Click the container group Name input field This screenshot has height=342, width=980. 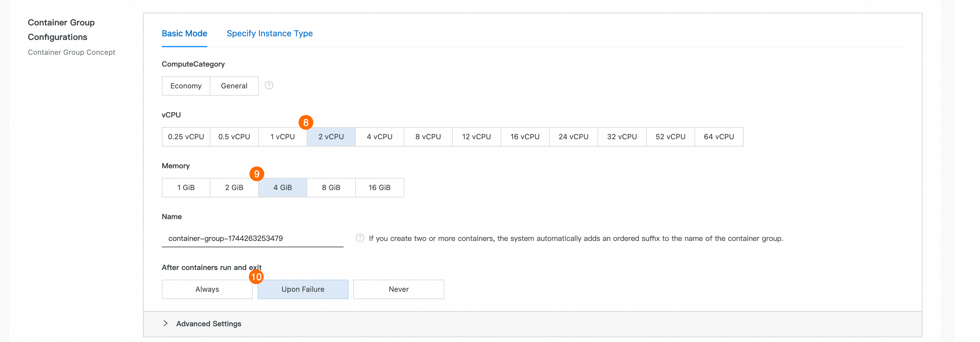tap(253, 238)
